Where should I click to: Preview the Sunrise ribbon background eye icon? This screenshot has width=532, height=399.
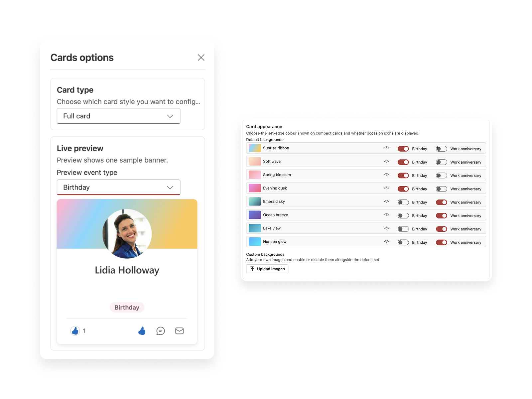click(386, 148)
